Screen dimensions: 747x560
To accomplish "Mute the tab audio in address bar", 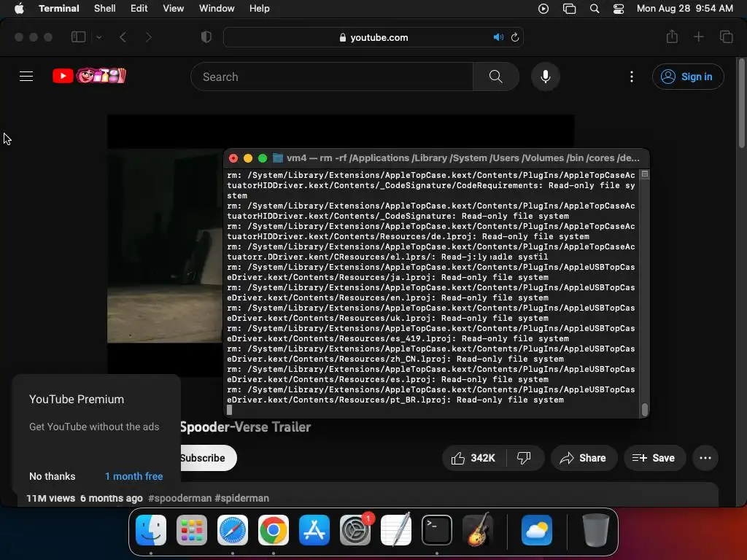I will coord(498,37).
